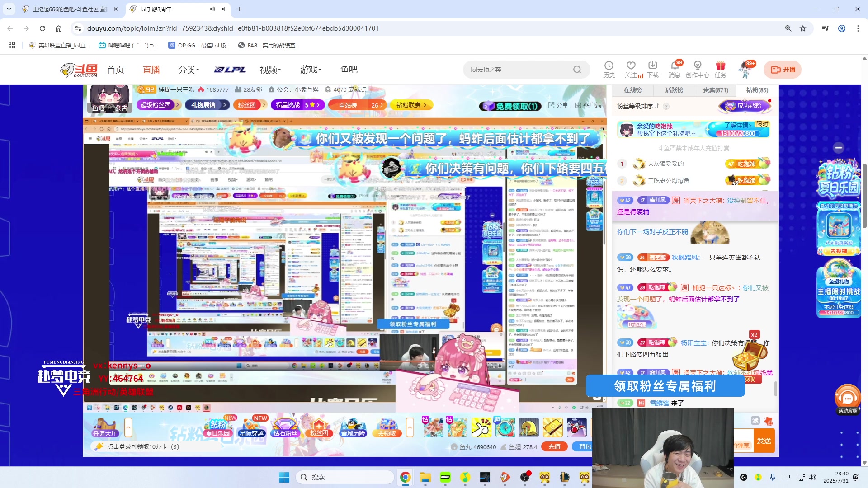
Task: Click 活动客服 support chat icon
Action: point(848,399)
